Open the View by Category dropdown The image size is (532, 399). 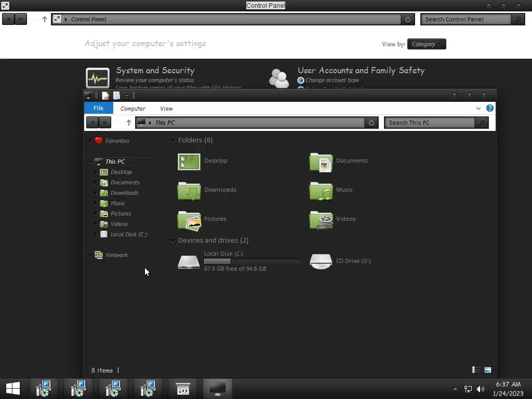point(427,44)
